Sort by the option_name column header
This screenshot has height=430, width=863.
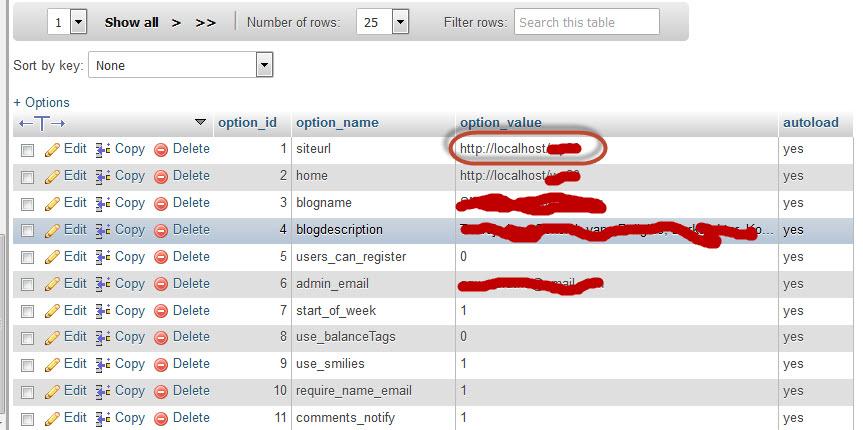tap(337, 122)
